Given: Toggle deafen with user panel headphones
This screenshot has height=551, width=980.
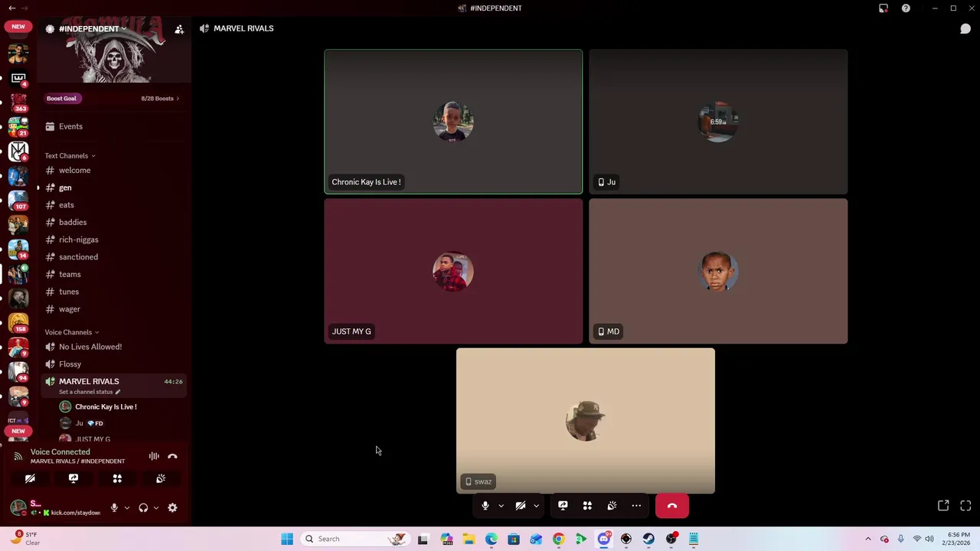Looking at the screenshot, I should point(143,507).
